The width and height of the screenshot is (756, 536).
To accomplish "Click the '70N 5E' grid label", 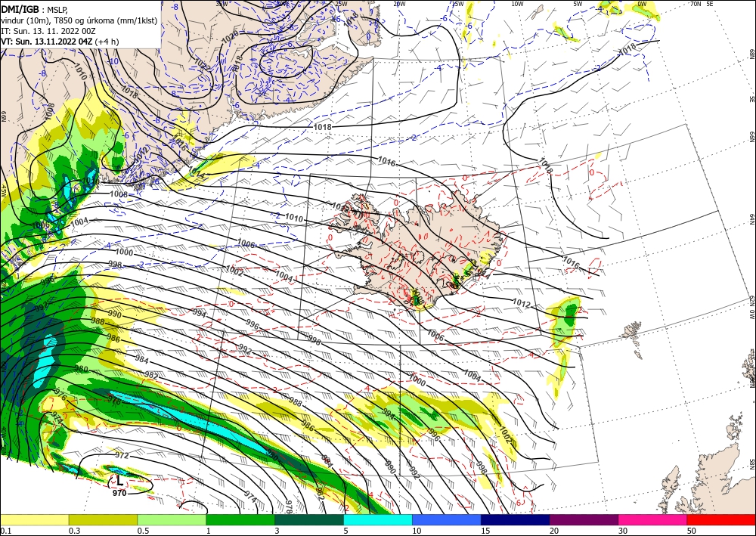I will 702,3.
